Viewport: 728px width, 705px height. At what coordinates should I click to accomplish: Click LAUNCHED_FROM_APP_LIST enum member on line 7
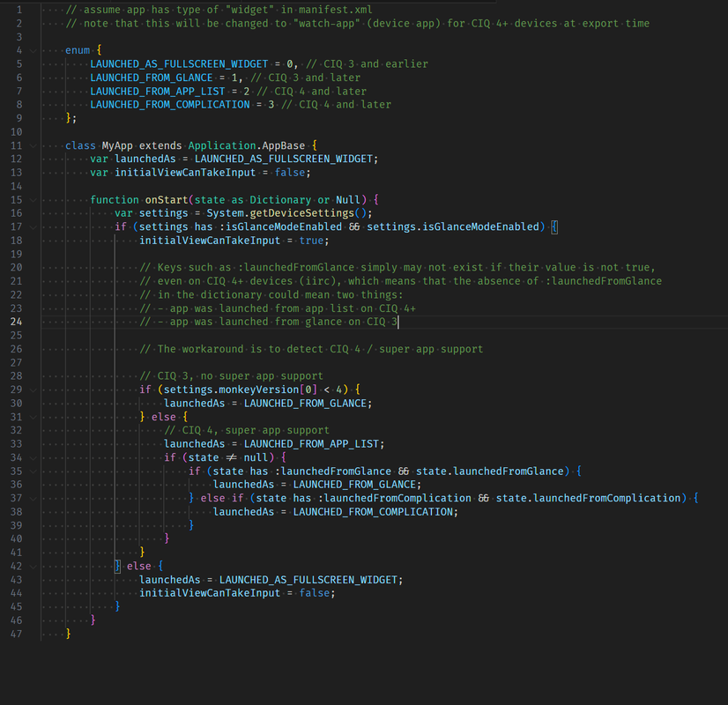tap(158, 92)
